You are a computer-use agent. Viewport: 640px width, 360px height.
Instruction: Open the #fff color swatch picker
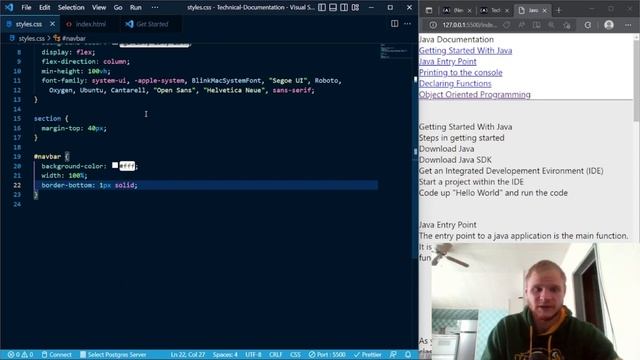pos(115,165)
